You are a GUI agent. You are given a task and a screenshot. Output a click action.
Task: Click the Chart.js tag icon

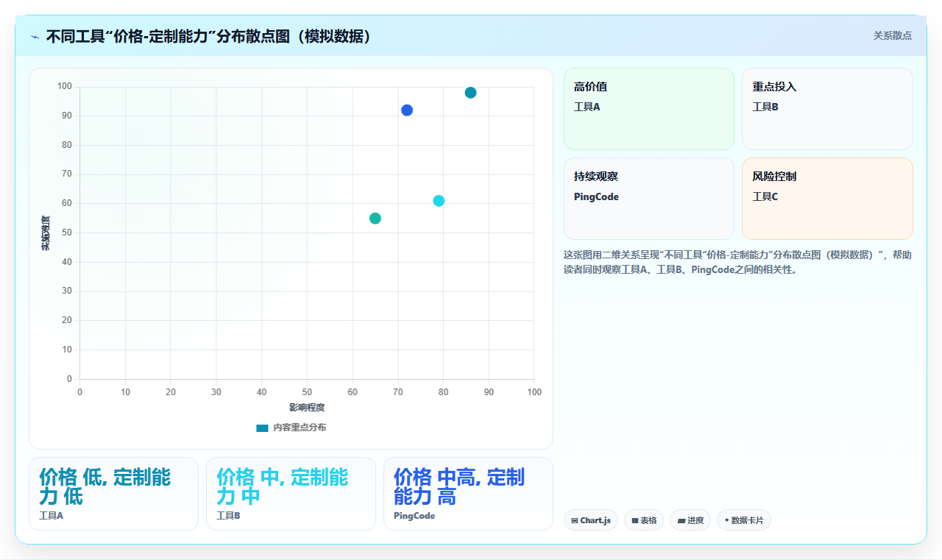click(575, 520)
